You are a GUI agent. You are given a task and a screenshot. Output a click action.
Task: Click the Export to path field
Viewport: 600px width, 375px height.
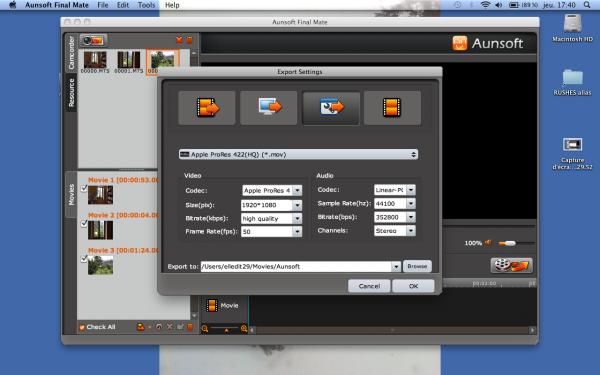[x=295, y=266]
